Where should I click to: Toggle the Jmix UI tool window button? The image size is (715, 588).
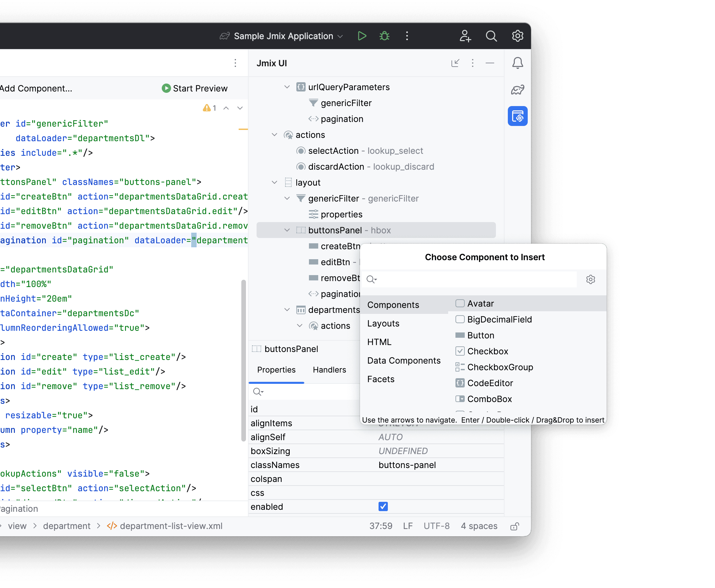[517, 116]
